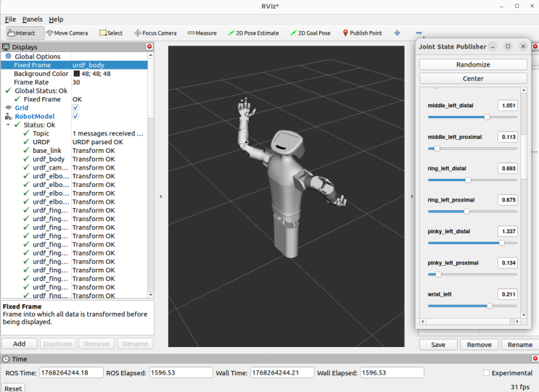Screen dimensions: 539x392
Task: Click the Randomize button
Action: tap(473, 64)
